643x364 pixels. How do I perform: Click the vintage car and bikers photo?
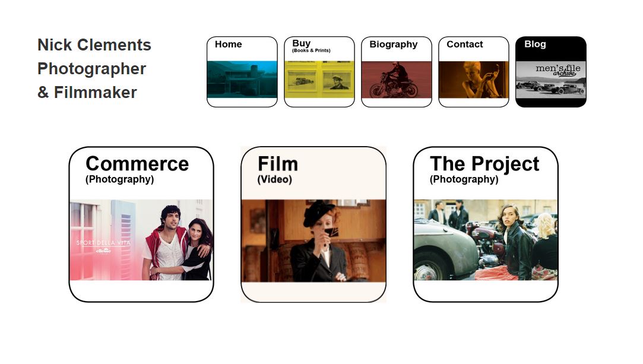pos(486,240)
